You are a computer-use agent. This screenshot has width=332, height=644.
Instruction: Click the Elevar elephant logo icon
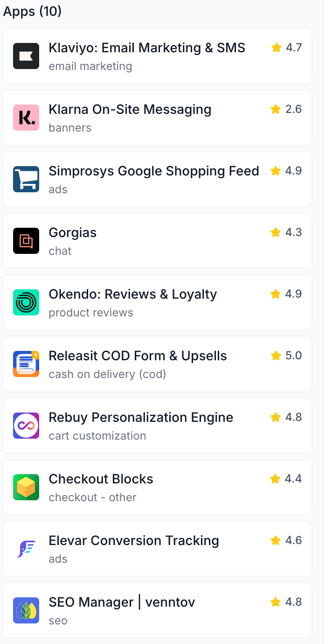click(26, 549)
